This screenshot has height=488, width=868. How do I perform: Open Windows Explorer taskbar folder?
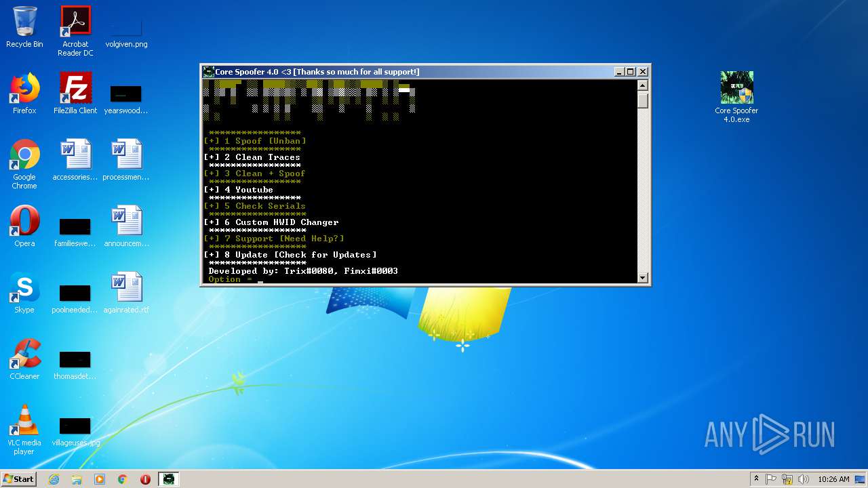pyautogui.click(x=77, y=479)
